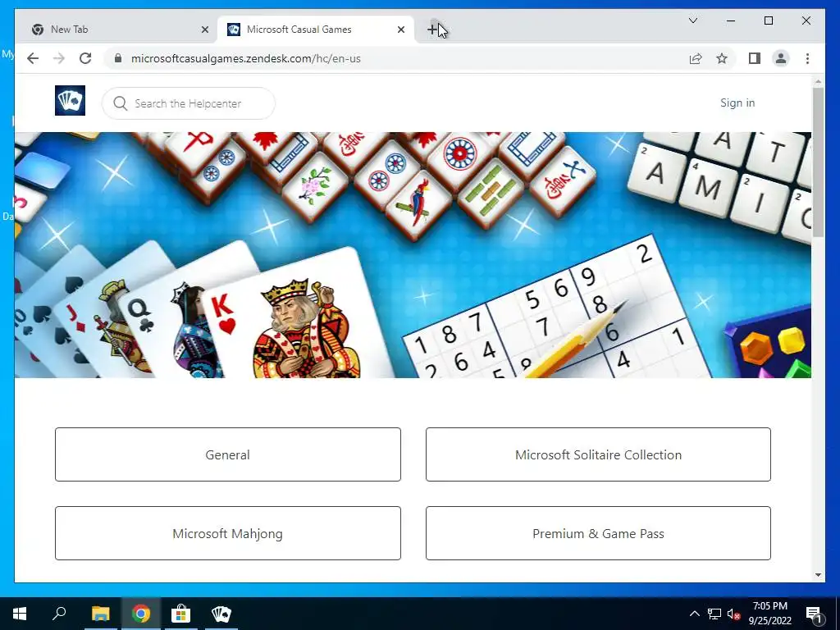Close the Microsoft Casual Games tab
Viewport: 840px width, 630px height.
coord(400,30)
